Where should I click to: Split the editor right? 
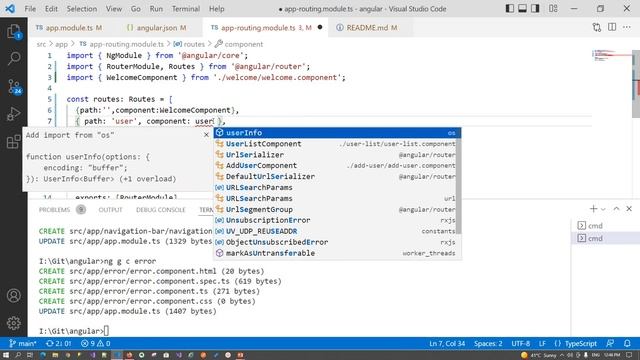tap(612, 27)
